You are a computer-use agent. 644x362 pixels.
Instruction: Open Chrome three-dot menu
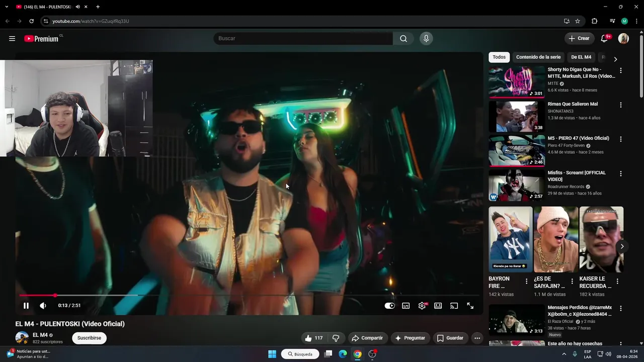point(636,21)
